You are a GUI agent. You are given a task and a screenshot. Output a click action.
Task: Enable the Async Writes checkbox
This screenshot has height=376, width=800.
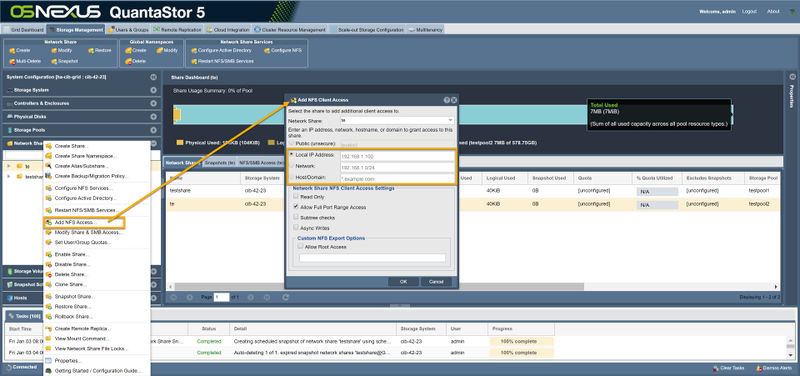coord(296,228)
